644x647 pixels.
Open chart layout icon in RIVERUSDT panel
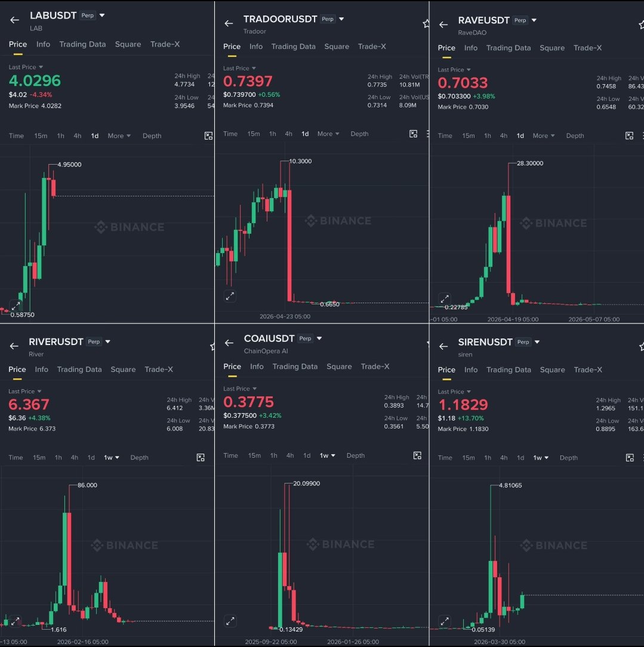pos(201,457)
